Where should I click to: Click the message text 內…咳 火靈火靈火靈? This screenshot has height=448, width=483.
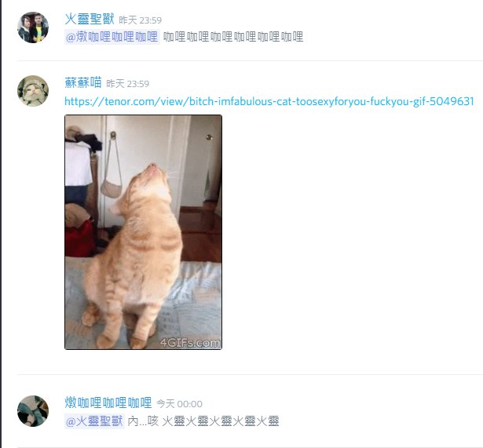[x=203, y=421]
